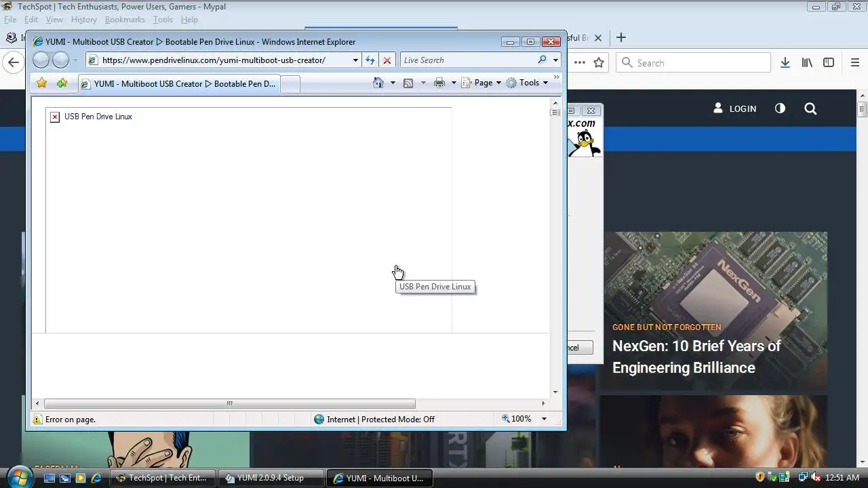868x488 pixels.
Task: Click the Error on page warning icon
Action: [x=37, y=419]
